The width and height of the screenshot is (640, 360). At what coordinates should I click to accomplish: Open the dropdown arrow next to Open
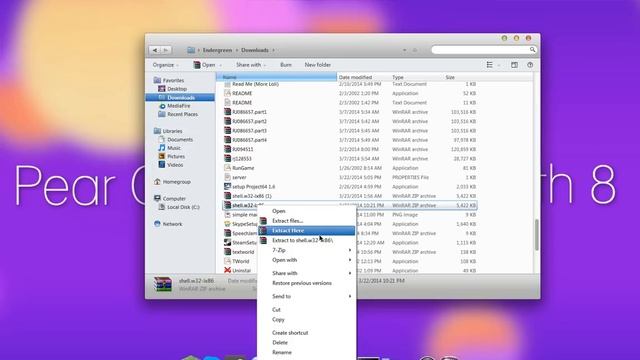220,65
